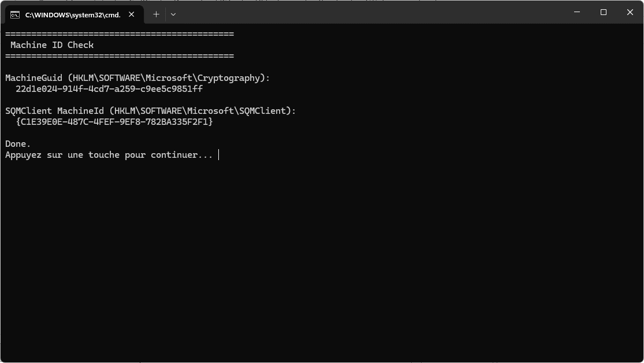Close the cmd.exe terminal tab

tap(132, 14)
